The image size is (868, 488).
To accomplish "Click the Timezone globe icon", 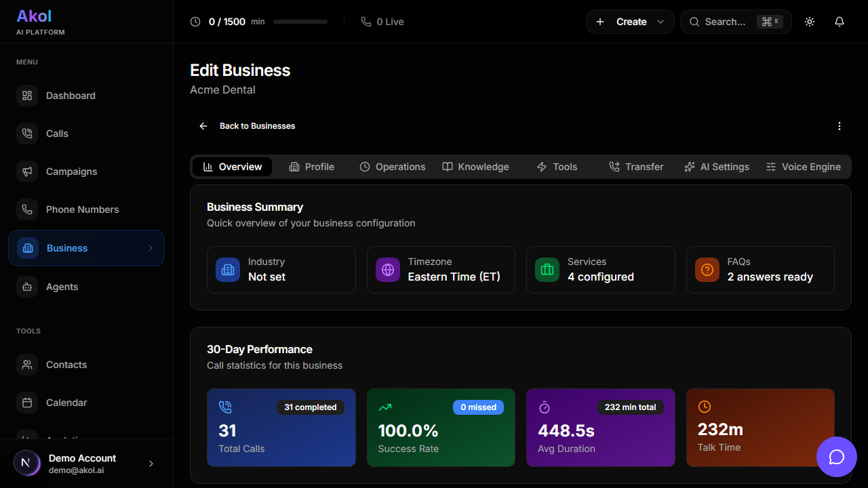I will [388, 270].
